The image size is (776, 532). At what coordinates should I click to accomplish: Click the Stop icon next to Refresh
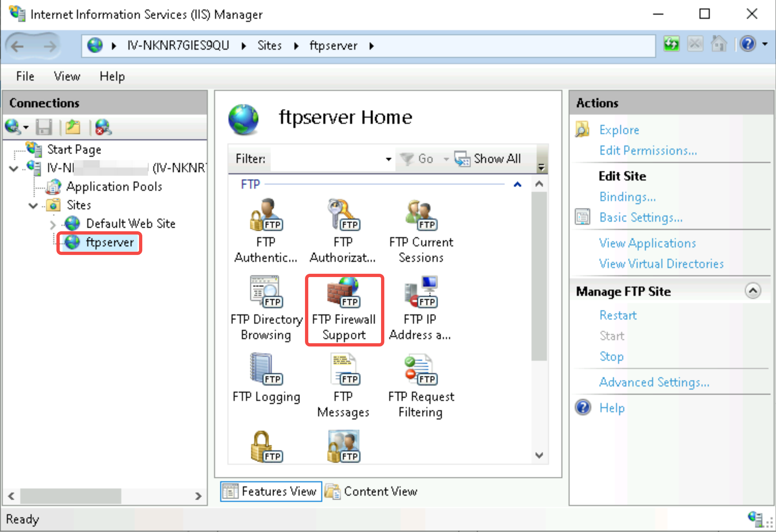point(695,44)
